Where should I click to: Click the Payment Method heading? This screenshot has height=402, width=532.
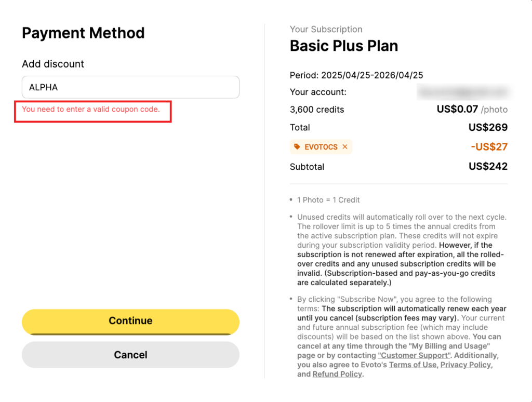(x=84, y=33)
